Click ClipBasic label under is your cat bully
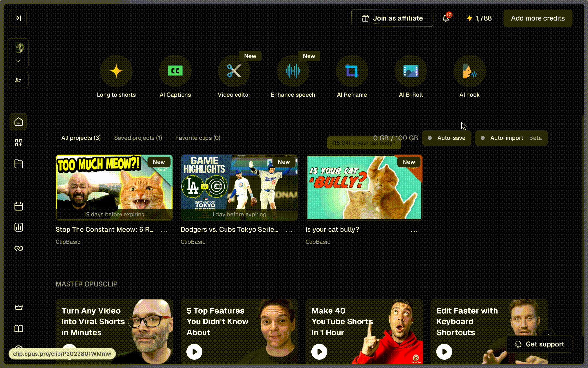 [x=318, y=242]
